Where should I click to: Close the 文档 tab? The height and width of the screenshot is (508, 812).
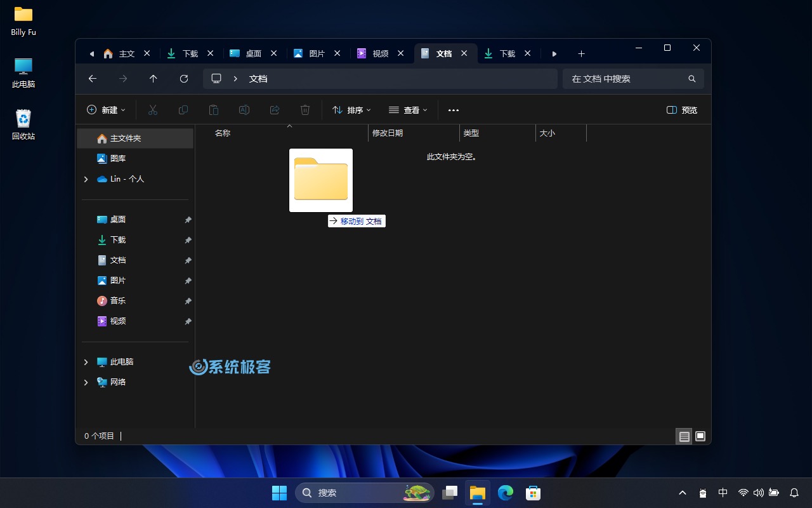(x=464, y=53)
